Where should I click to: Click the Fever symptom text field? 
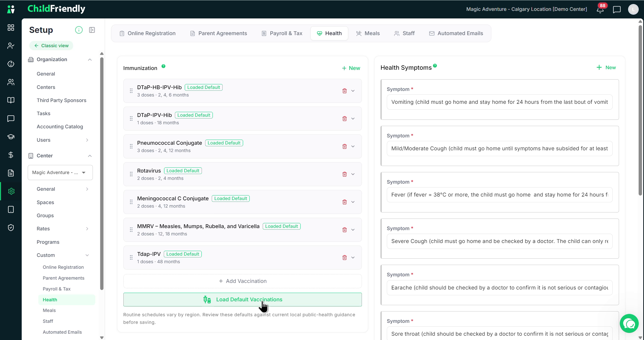(500, 195)
